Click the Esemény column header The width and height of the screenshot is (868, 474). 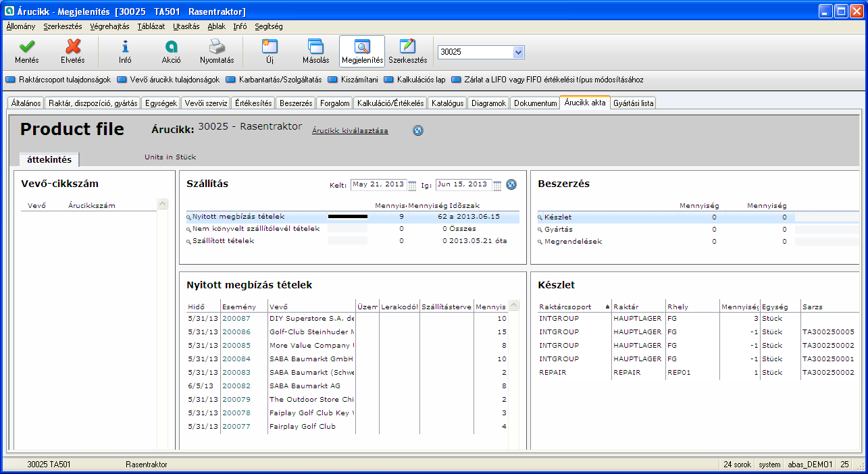[243, 307]
